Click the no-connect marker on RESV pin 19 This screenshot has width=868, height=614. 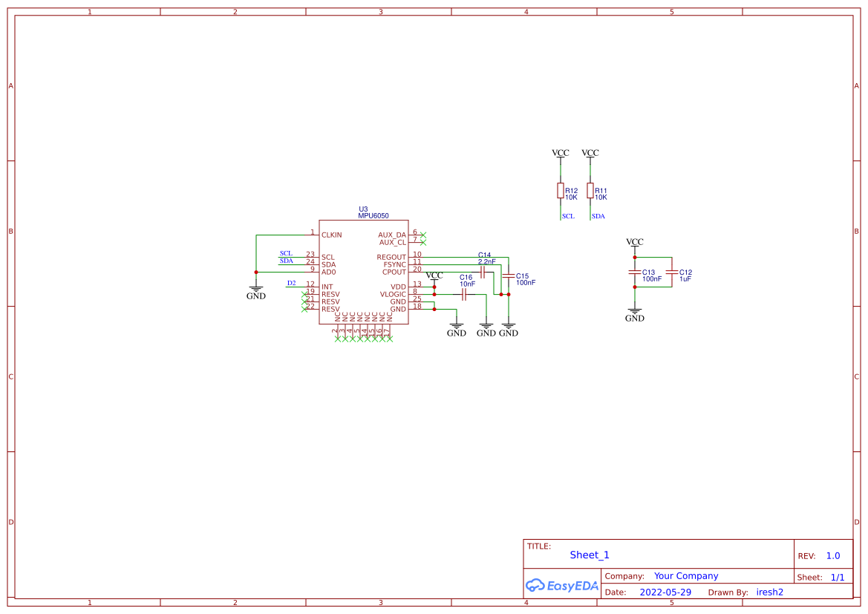(x=304, y=293)
